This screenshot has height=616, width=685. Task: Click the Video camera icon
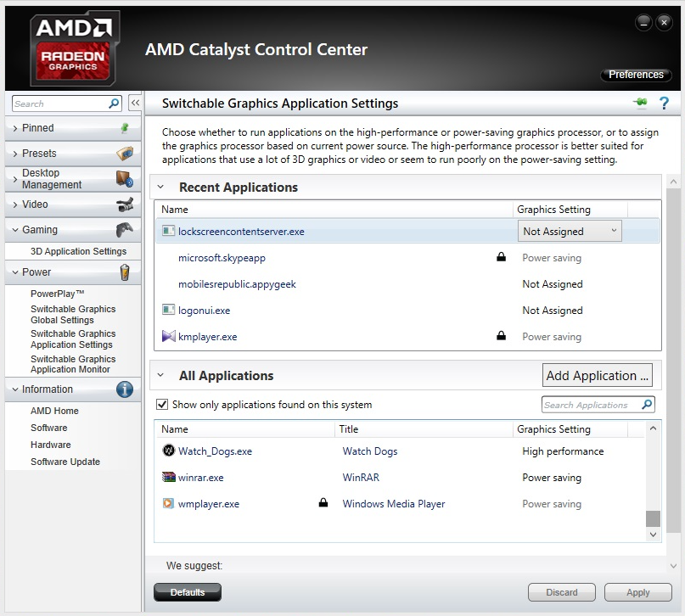coord(125,204)
